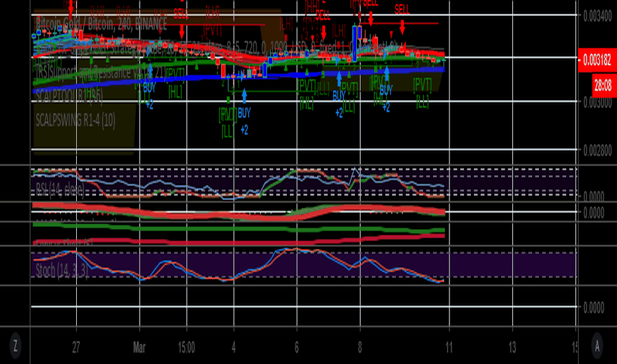Select the Bitcoin Gold / Bitcoin, 240, BINANCE title
Viewport: 617px width, 364px height.
101,24
